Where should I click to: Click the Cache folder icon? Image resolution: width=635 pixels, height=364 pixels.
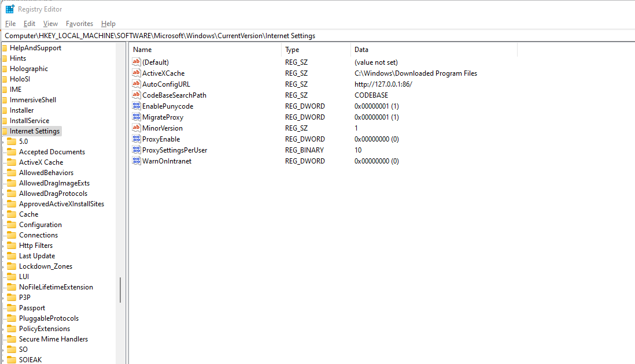[12, 214]
